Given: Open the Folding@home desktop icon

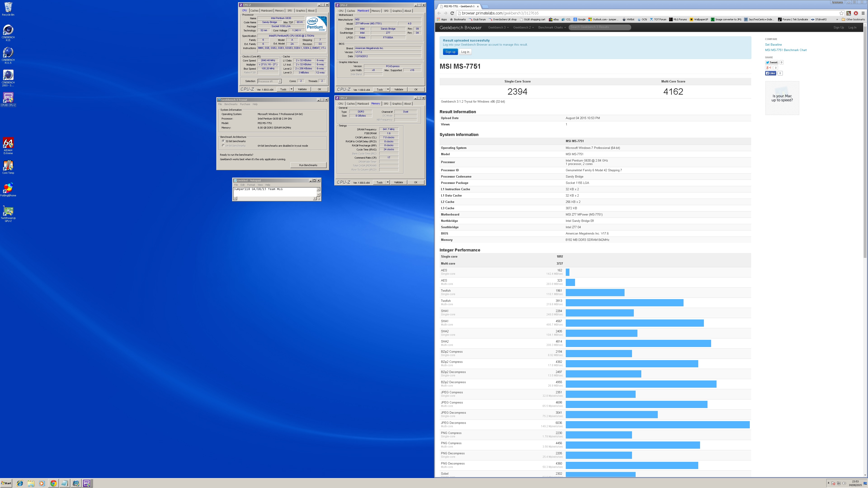Looking at the screenshot, I should pyautogui.click(x=8, y=190).
